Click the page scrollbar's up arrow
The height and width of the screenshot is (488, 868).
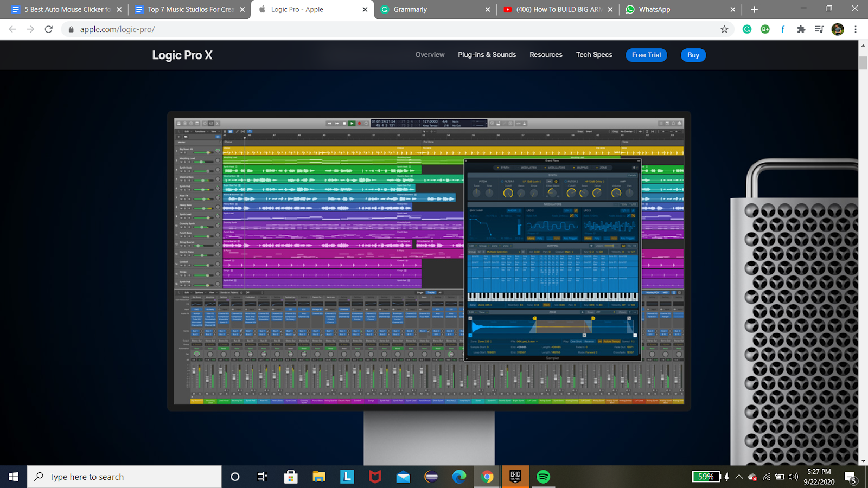point(863,45)
